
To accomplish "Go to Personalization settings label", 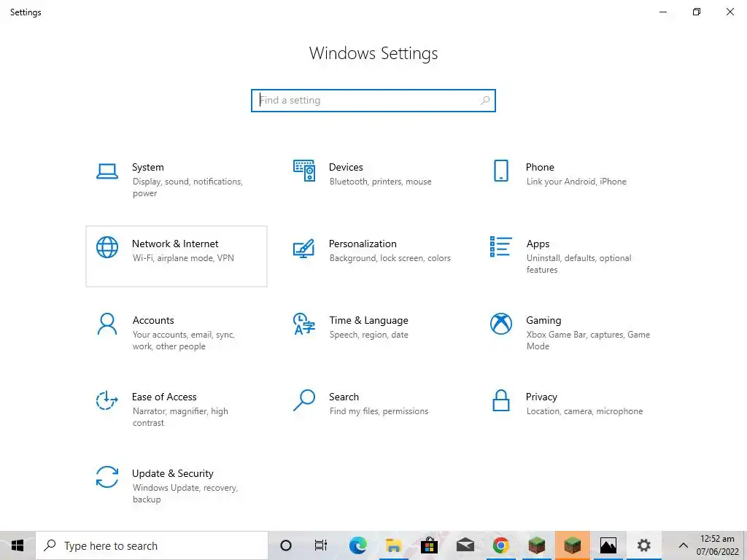I will [363, 244].
